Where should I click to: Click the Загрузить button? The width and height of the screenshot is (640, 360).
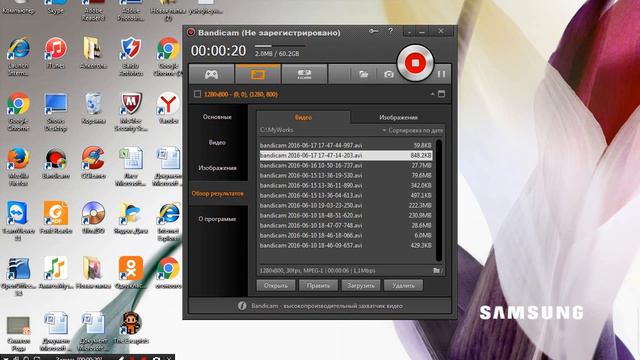361,285
